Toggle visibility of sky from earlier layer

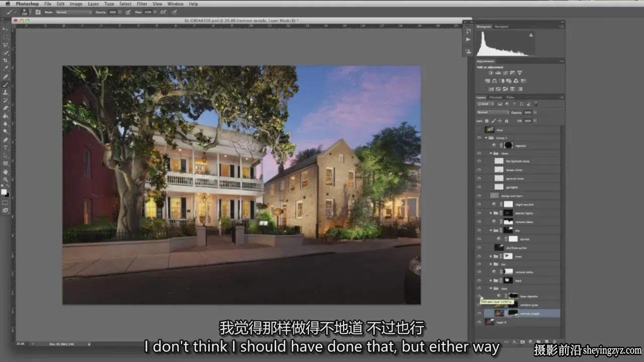click(479, 247)
